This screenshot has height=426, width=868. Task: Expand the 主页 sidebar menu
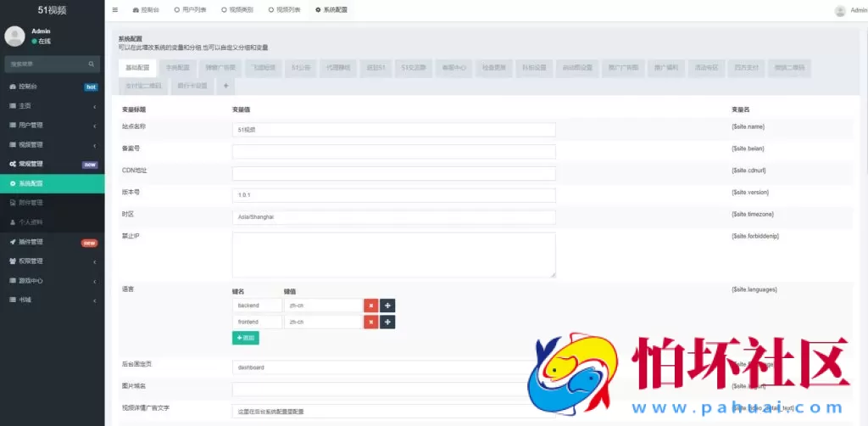tap(52, 106)
